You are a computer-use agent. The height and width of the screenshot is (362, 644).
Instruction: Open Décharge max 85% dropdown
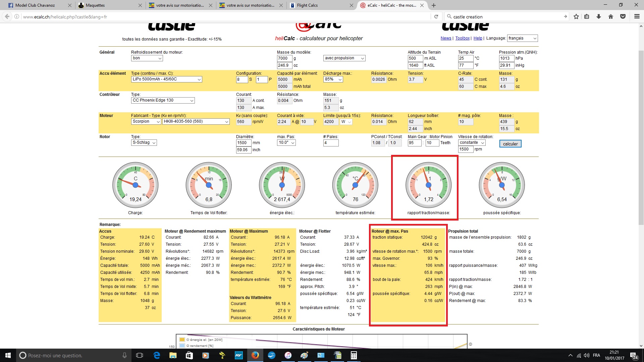pyautogui.click(x=333, y=79)
